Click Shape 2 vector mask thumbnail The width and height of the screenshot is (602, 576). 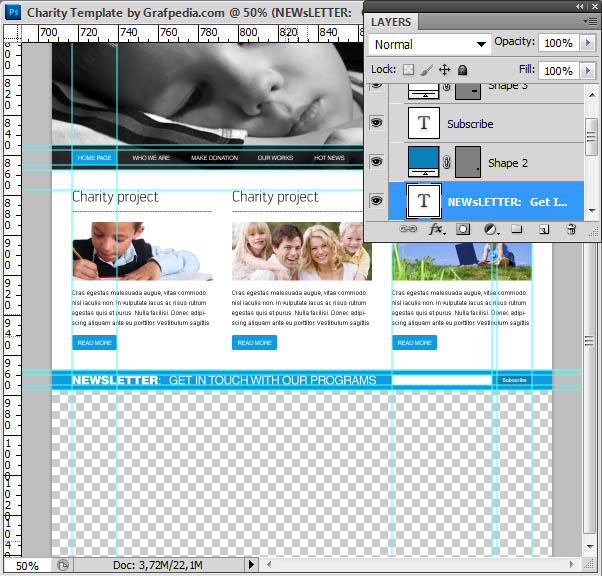pos(468,162)
